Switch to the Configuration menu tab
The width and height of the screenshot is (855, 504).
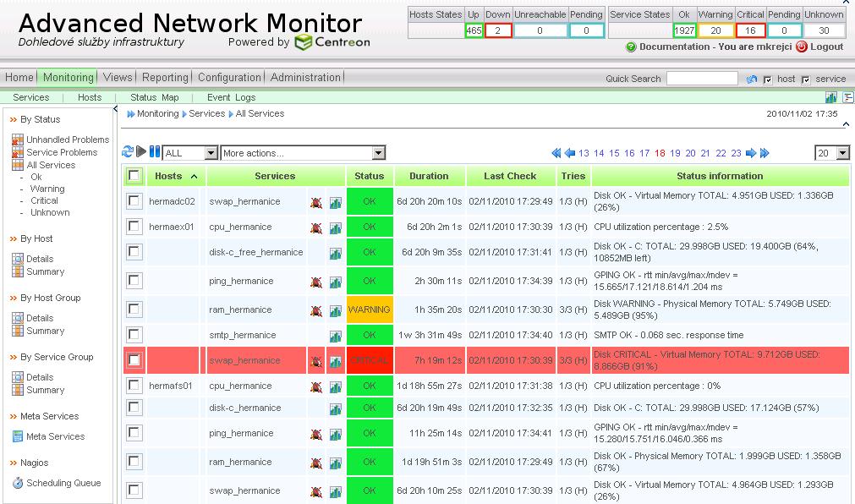tap(229, 77)
